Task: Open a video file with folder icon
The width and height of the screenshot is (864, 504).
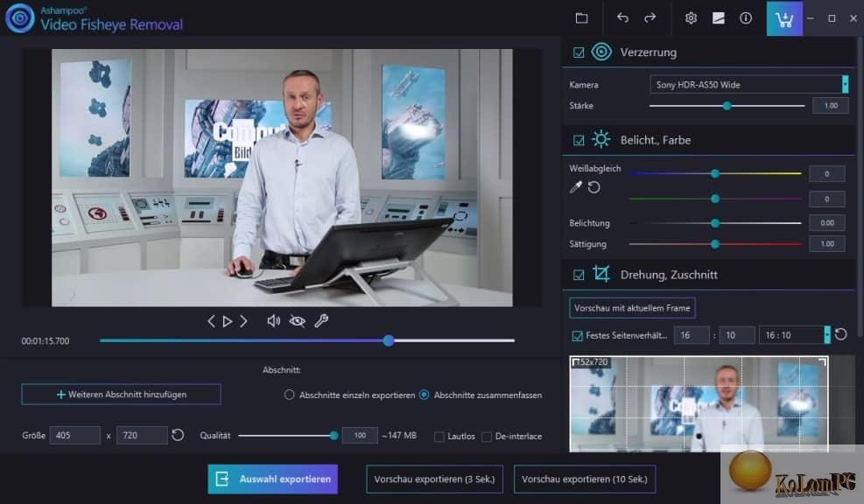Action: click(581, 18)
